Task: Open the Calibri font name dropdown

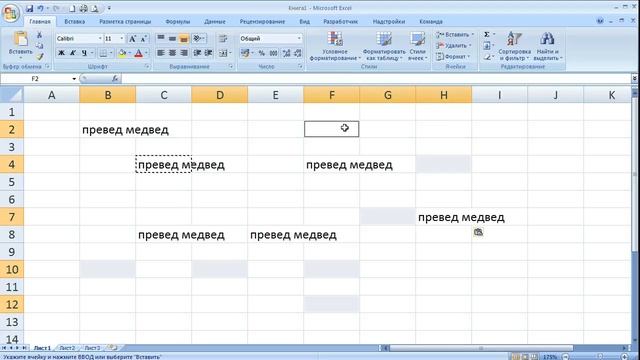Action: click(100, 38)
